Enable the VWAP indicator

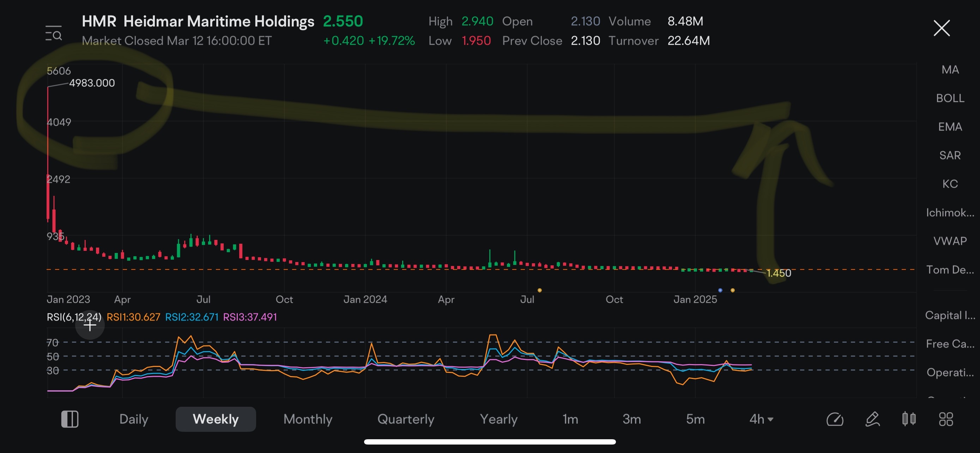click(x=950, y=241)
